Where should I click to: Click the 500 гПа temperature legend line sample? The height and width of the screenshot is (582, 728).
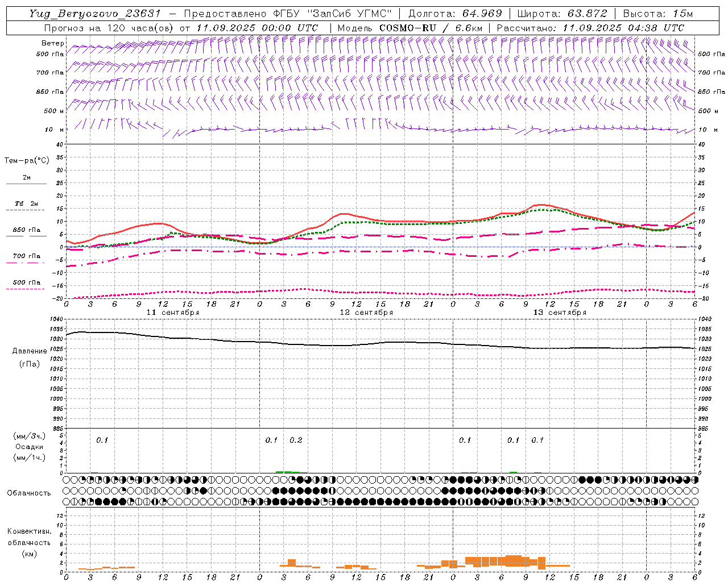tap(26, 289)
